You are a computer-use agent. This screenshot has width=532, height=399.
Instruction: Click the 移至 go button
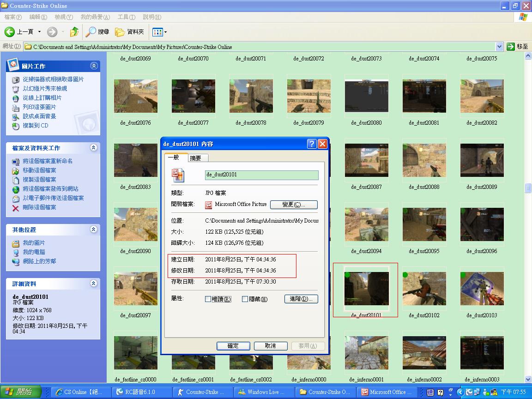[517, 47]
